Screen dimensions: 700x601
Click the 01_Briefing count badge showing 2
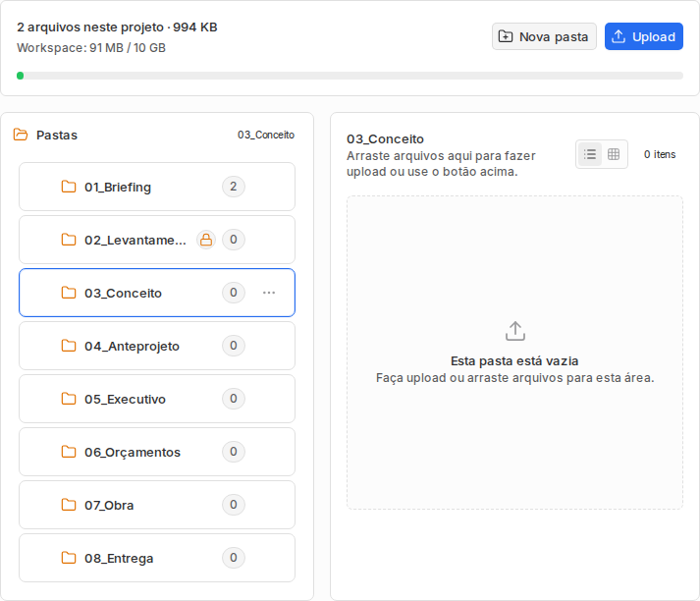pyautogui.click(x=234, y=187)
